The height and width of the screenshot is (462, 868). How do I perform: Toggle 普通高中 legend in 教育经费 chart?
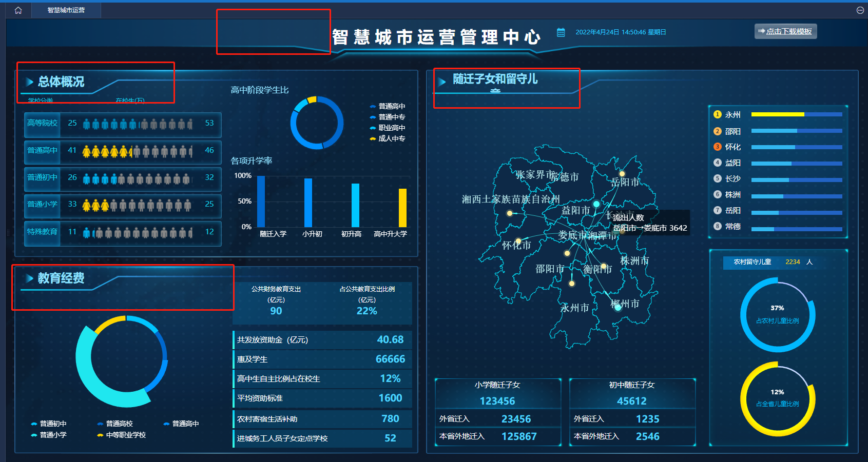point(181,424)
